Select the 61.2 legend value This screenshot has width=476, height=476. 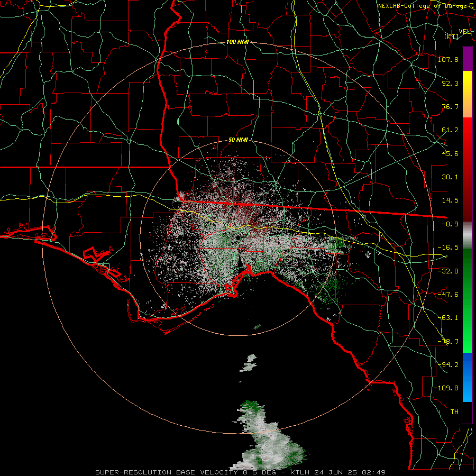point(450,130)
